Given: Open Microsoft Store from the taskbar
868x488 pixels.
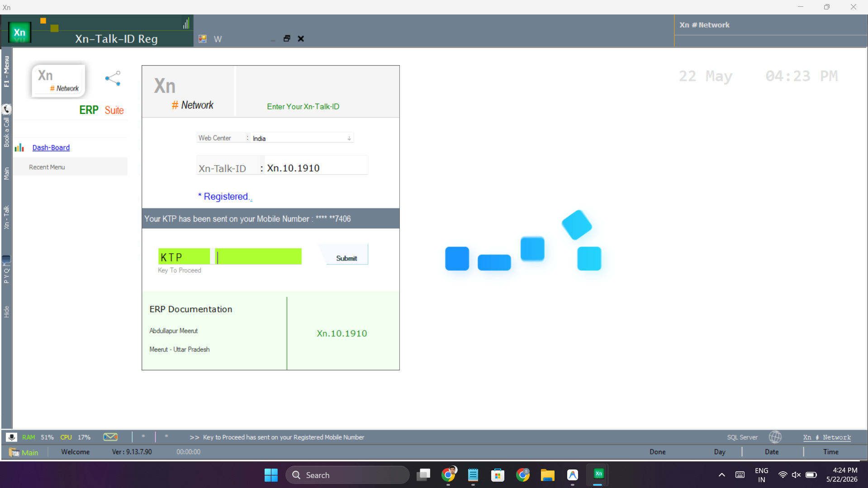Looking at the screenshot, I should pos(498,475).
